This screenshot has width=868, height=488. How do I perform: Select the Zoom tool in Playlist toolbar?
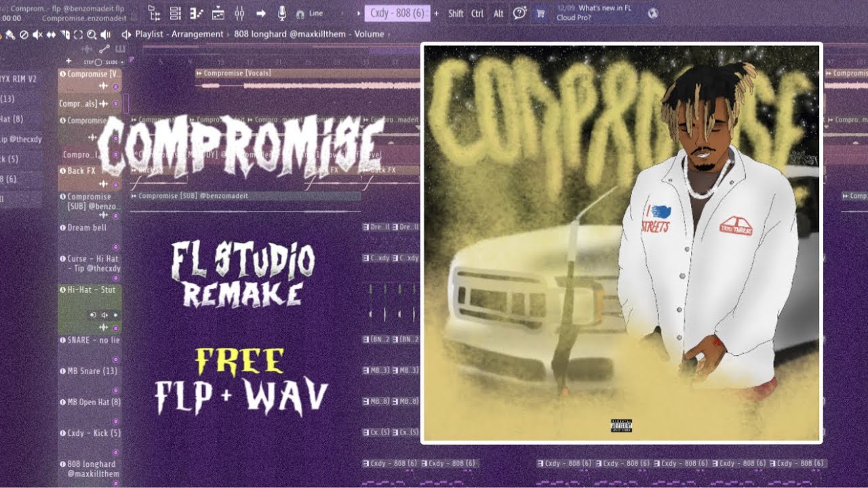[92, 35]
